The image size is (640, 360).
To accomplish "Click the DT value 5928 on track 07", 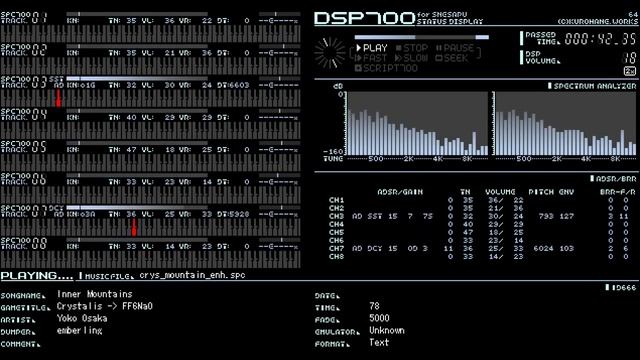I will (x=239, y=214).
